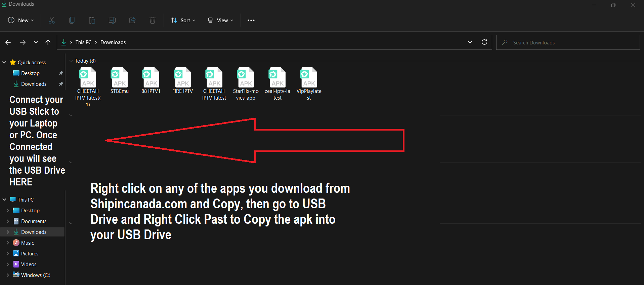Image resolution: width=644 pixels, height=285 pixels.
Task: Select the zeal-iptv-latest APK file
Action: click(x=277, y=84)
